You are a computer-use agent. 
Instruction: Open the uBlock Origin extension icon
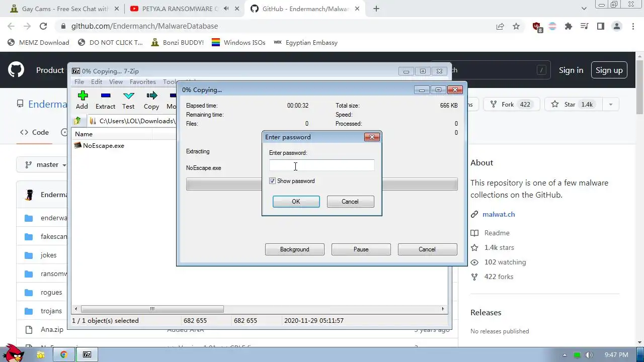537,27
